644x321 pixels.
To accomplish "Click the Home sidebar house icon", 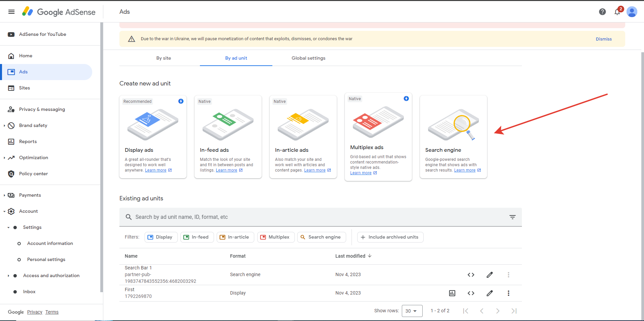I will tap(11, 56).
